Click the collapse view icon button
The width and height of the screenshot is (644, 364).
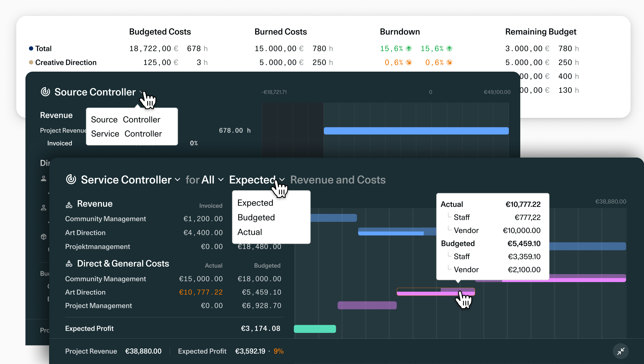(621, 351)
